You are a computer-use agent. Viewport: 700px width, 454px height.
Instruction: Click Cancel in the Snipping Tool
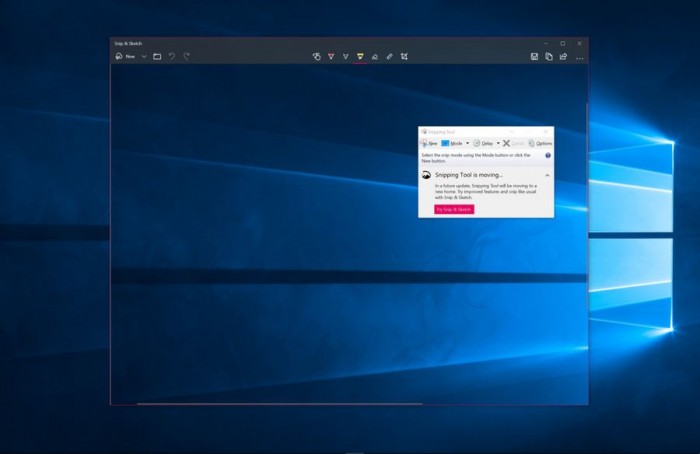point(513,143)
